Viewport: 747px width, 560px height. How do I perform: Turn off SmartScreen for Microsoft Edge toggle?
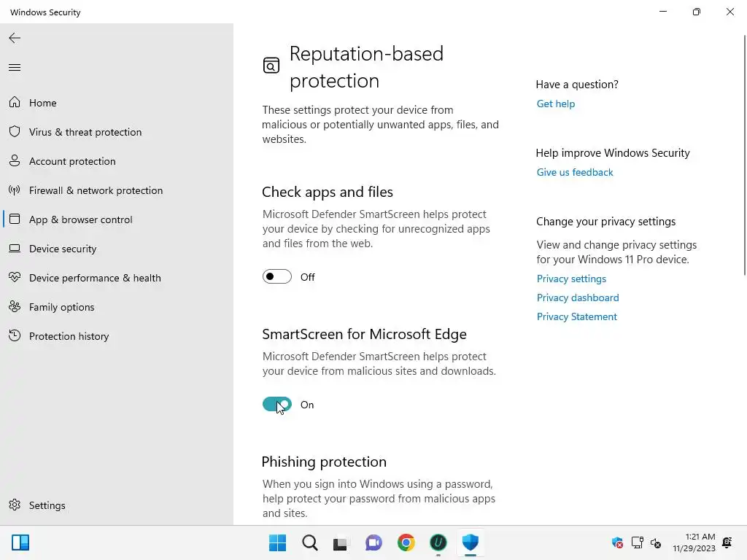point(276,404)
